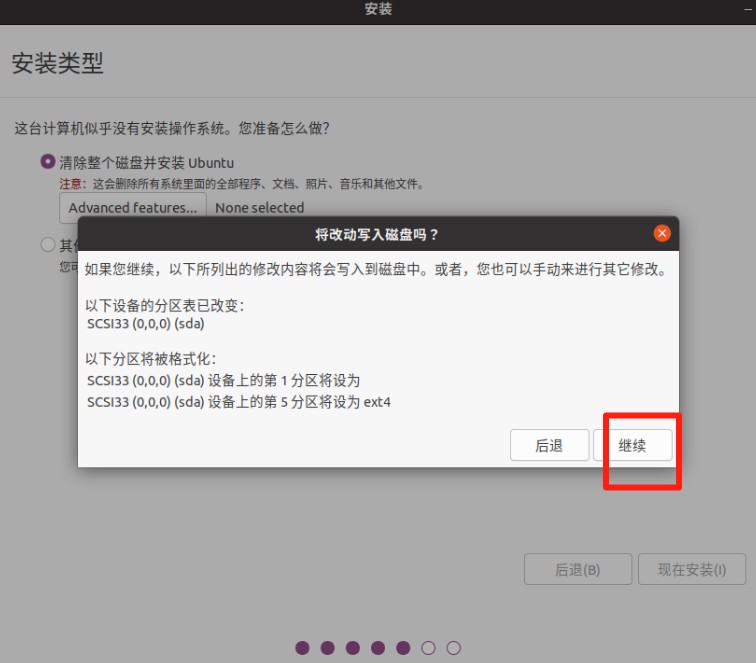Click the 安装类型 page heading
756x663 pixels.
click(57, 63)
